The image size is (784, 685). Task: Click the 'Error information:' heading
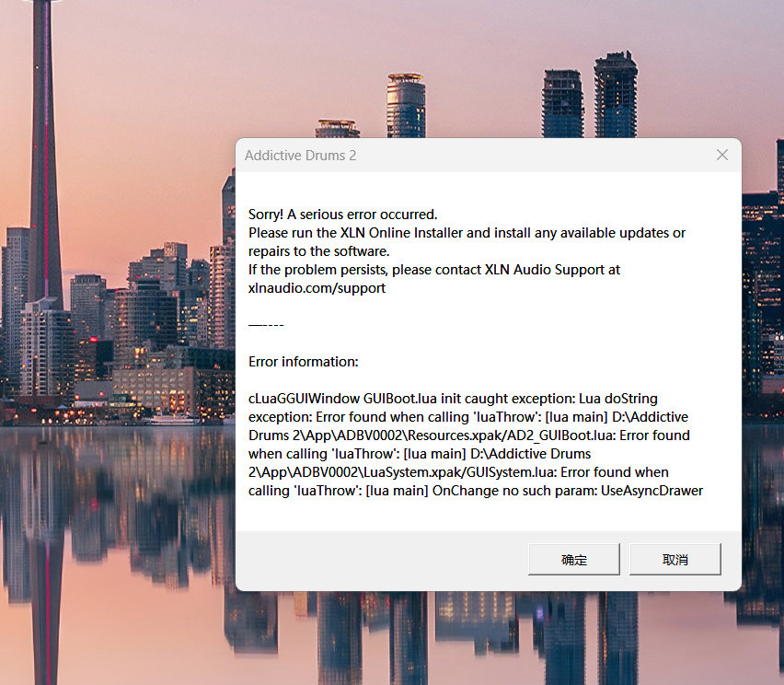(x=304, y=362)
